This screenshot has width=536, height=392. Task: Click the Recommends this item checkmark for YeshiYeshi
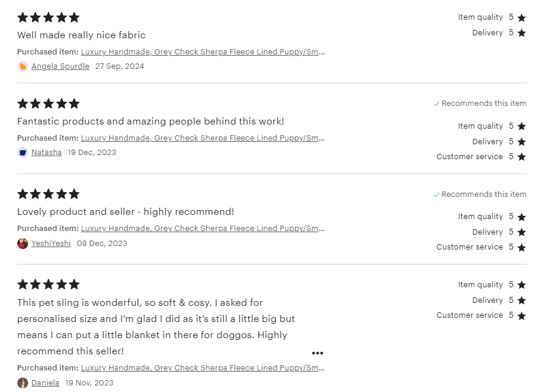coord(437,195)
